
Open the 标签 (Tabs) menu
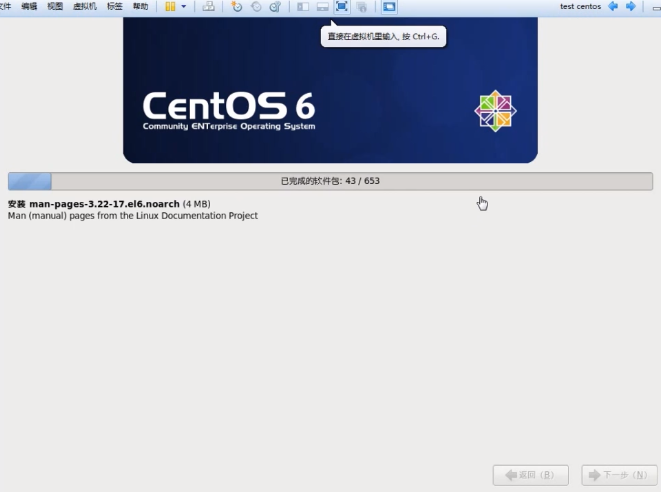pos(114,6)
